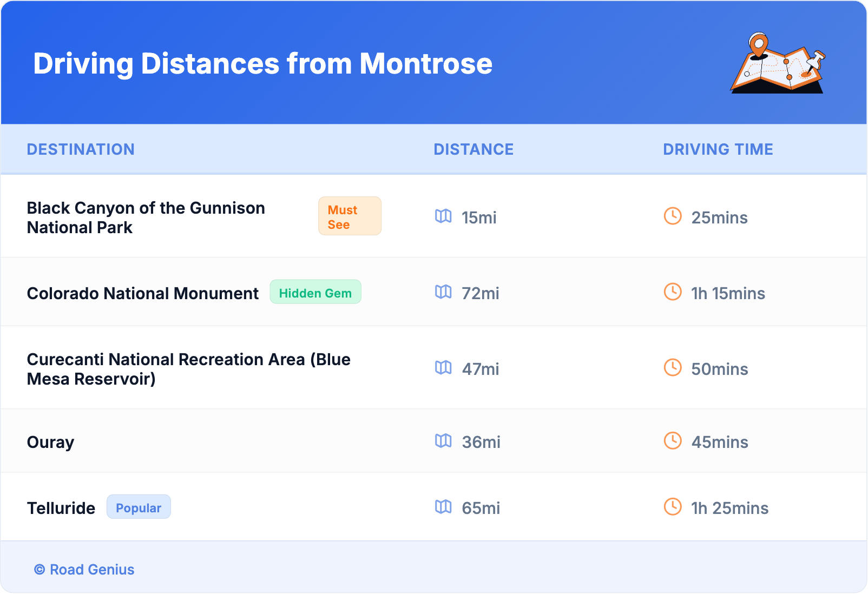Click the clock icon next to 1h 15mins
868x594 pixels.
point(673,292)
